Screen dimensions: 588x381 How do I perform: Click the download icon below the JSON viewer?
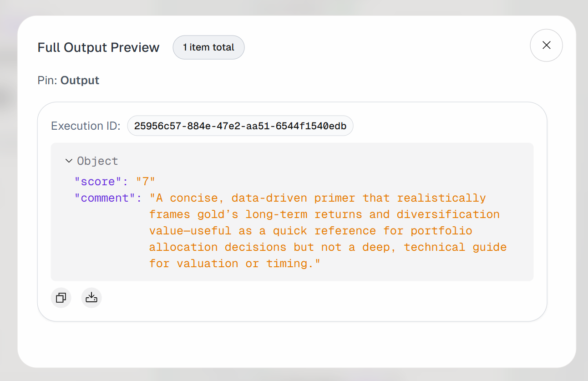[x=91, y=298]
